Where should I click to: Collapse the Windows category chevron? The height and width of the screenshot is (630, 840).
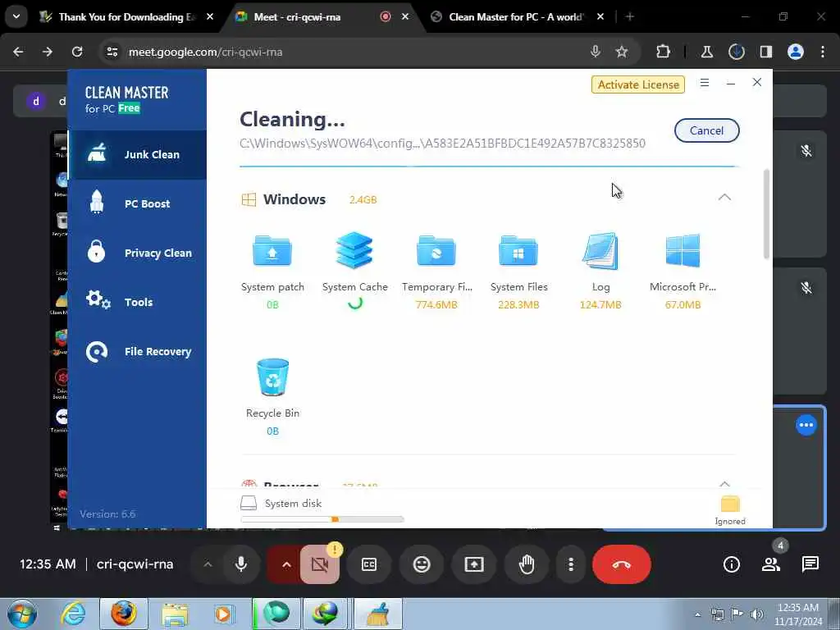(x=724, y=197)
